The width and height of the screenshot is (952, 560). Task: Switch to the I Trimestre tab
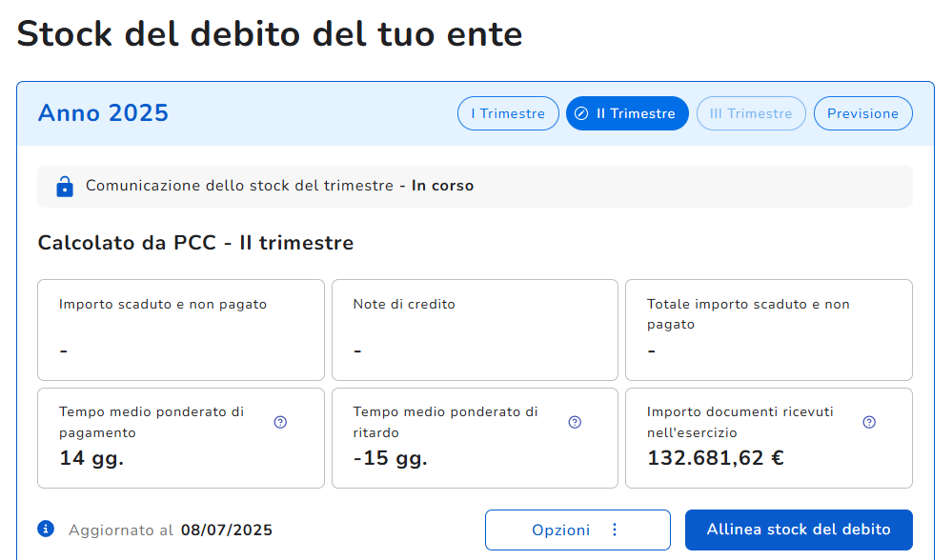click(x=508, y=113)
